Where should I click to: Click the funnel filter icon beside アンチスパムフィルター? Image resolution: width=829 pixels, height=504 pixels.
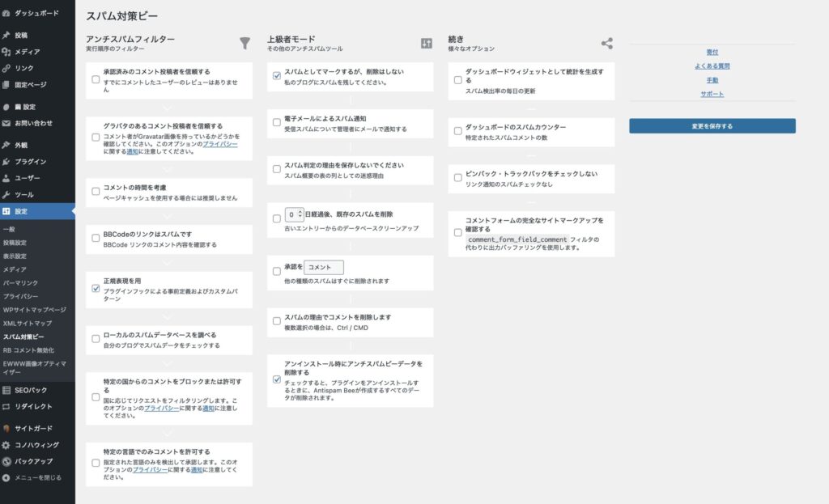point(245,43)
